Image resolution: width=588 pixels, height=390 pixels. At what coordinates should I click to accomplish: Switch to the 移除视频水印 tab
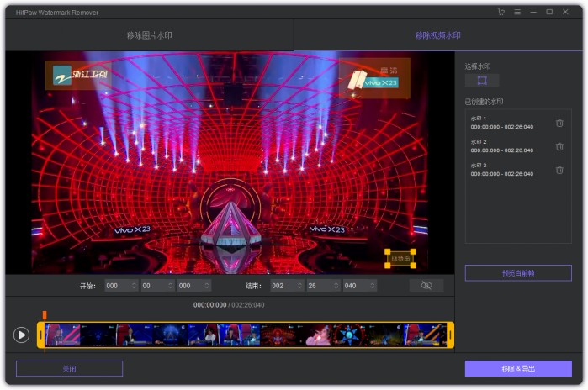coord(438,35)
